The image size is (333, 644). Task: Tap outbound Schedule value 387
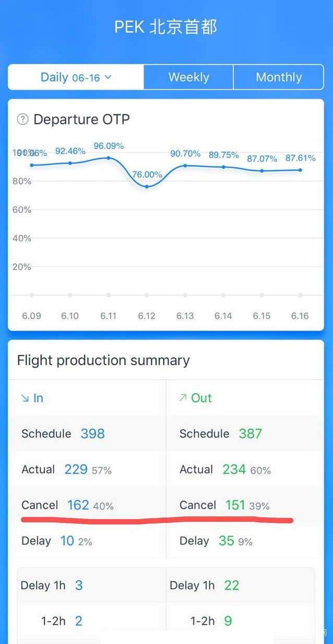(250, 434)
